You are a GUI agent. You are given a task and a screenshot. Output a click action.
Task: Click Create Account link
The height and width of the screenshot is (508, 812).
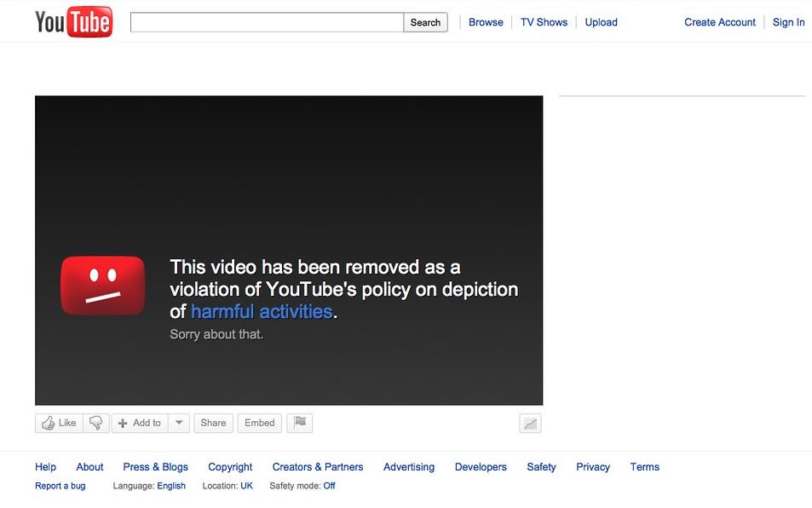coord(720,22)
